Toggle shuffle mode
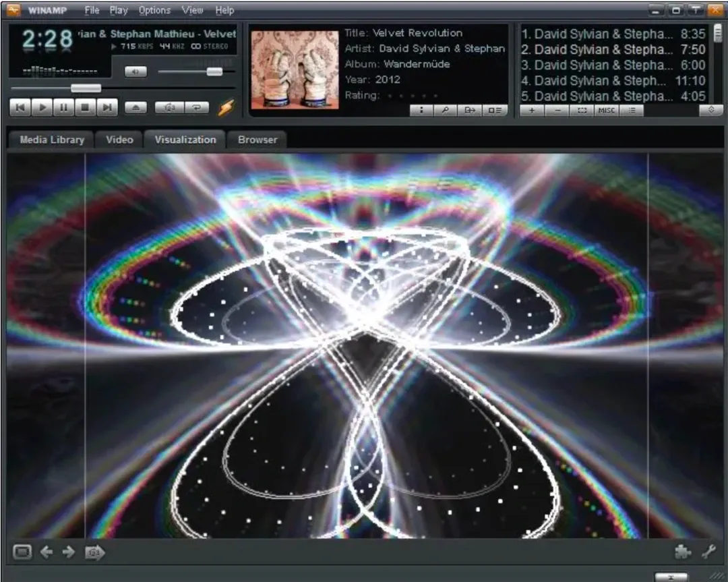 click(169, 107)
